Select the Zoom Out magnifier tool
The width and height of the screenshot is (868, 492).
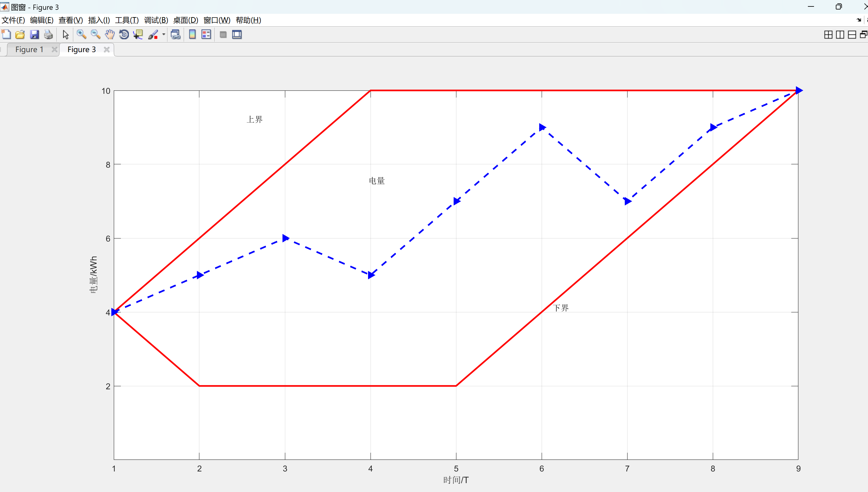pyautogui.click(x=95, y=34)
